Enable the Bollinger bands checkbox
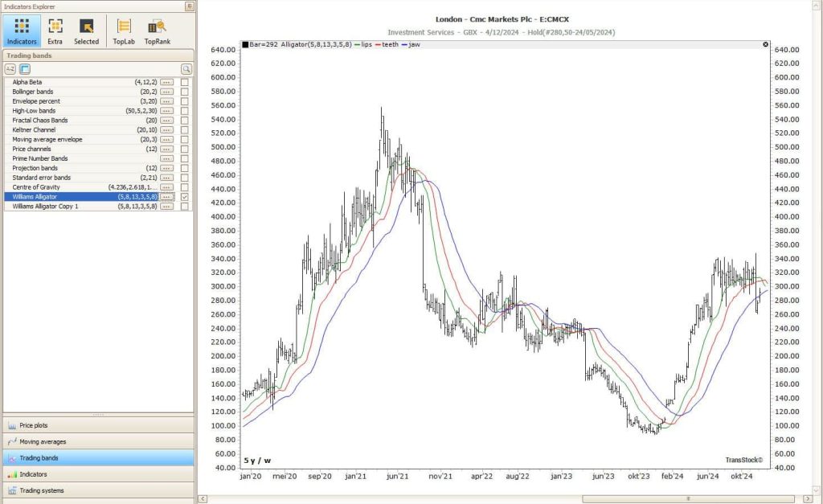This screenshot has height=504, width=823. click(x=185, y=92)
